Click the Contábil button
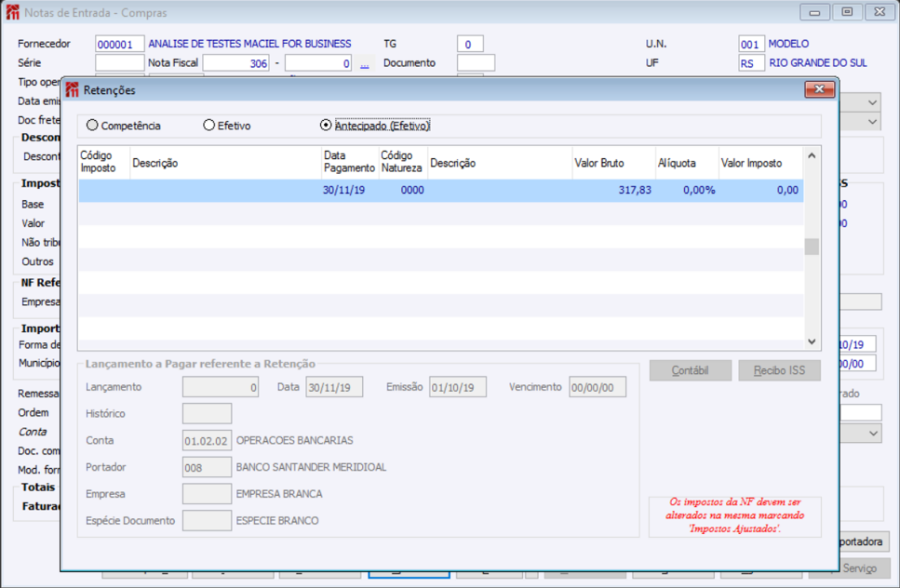Image resolution: width=900 pixels, height=588 pixels. pyautogui.click(x=691, y=370)
